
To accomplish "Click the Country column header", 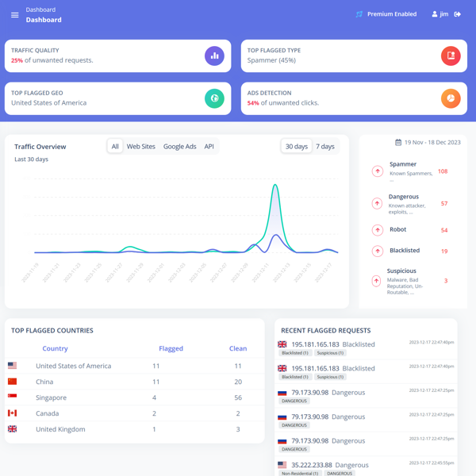I will coord(55,348).
